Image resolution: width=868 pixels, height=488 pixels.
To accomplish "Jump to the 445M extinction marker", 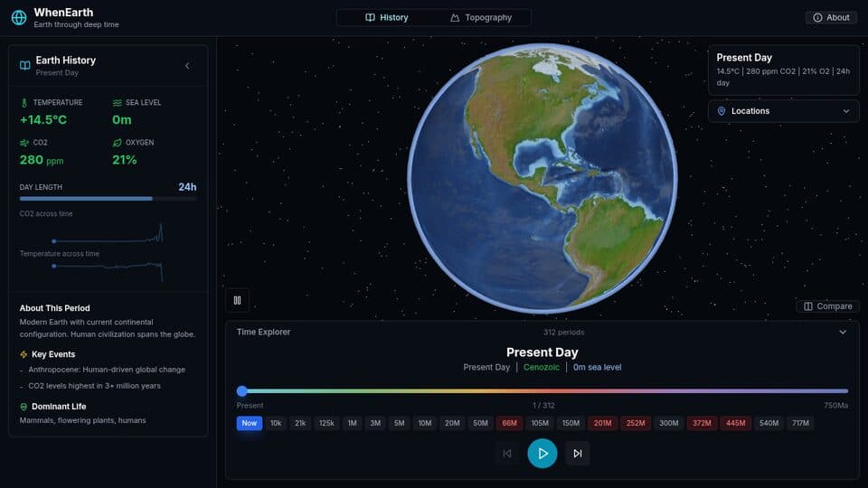I will coord(736,423).
